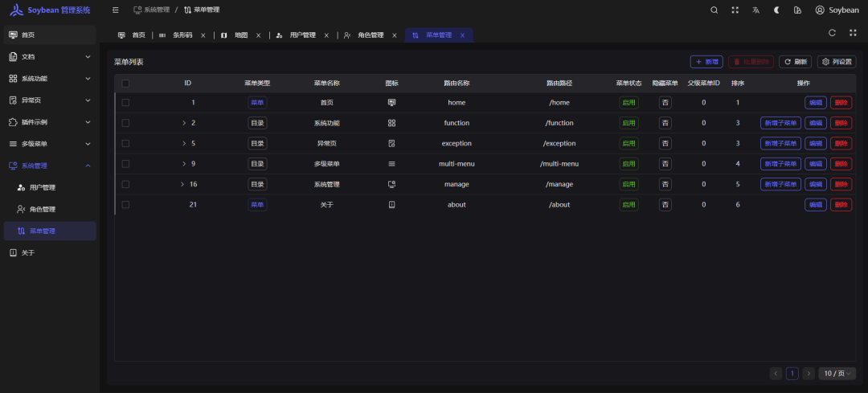
Task: Click the search magnifier icon in header
Action: coord(714,10)
